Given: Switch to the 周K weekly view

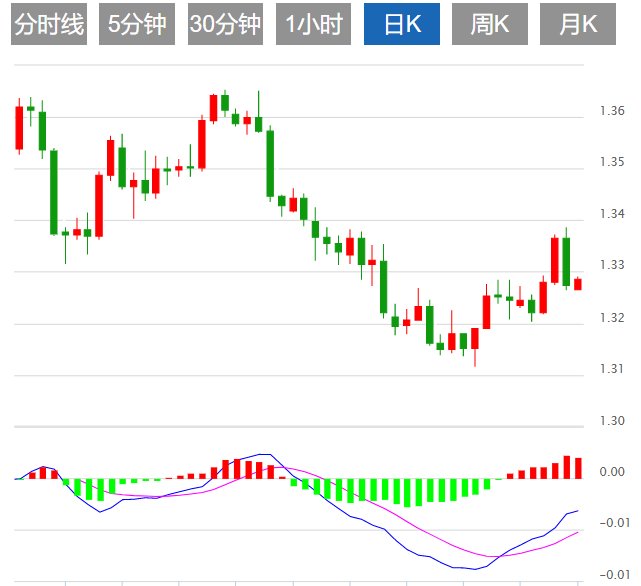Looking at the screenshot, I should click(489, 24).
